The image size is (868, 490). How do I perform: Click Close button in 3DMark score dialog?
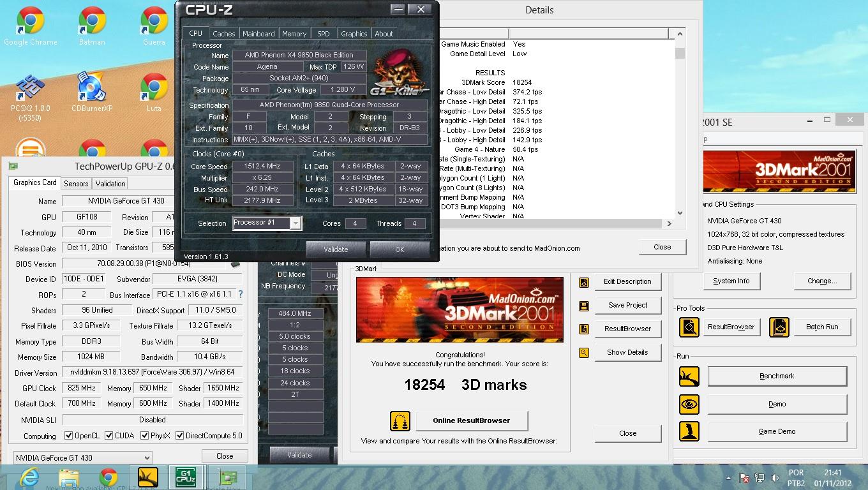pos(627,433)
